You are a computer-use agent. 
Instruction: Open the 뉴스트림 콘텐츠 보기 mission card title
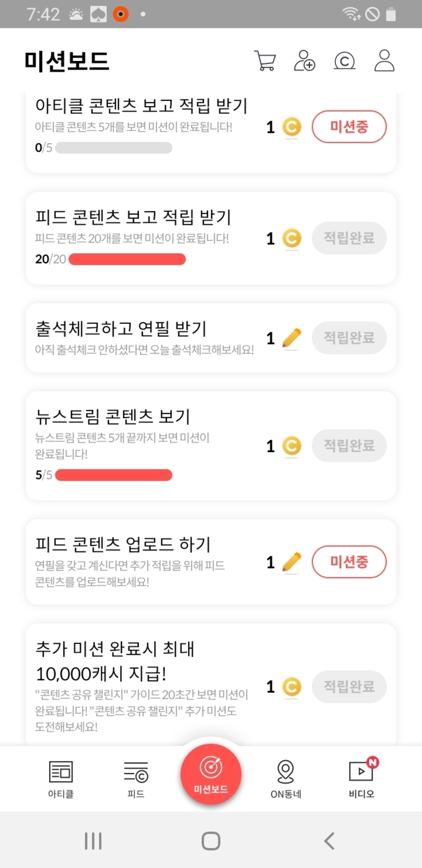[x=112, y=417]
